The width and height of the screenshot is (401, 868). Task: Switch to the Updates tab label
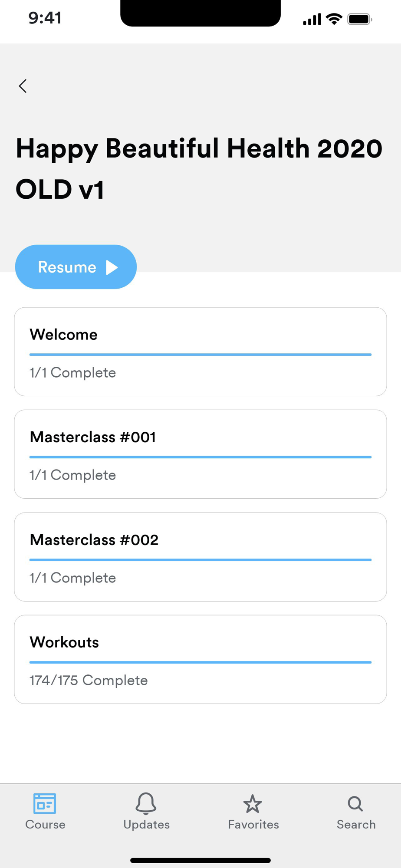tap(146, 825)
